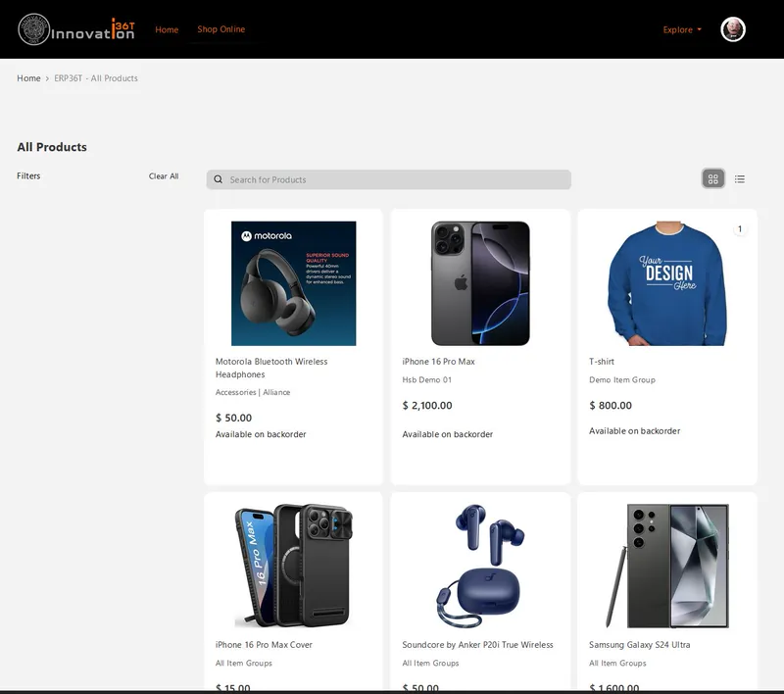
Task: Click 'All Item Groups' under Soundcore
Action: click(x=430, y=664)
